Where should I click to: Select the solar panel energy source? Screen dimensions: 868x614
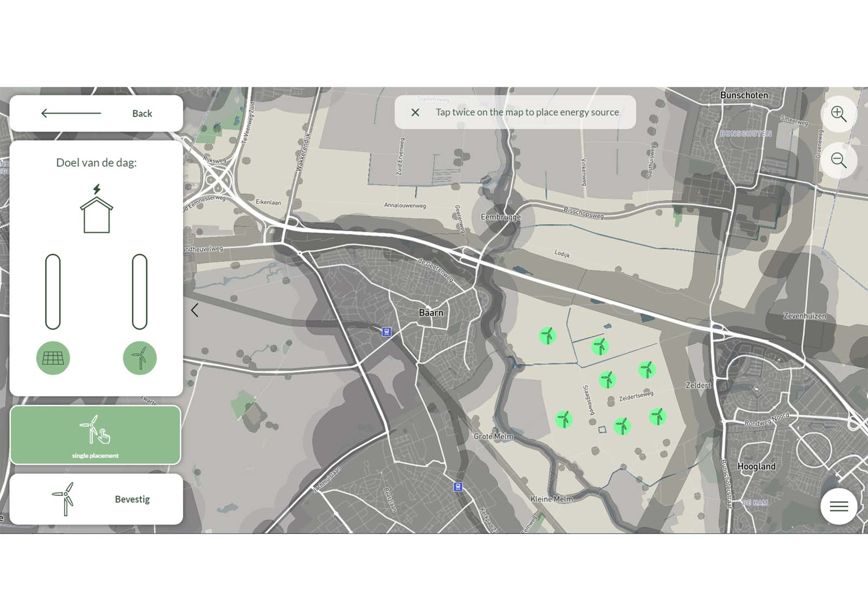click(53, 358)
